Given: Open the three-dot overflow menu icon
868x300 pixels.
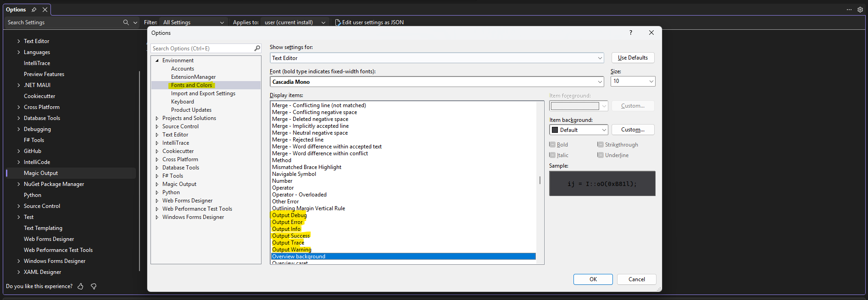Looking at the screenshot, I should [849, 10].
